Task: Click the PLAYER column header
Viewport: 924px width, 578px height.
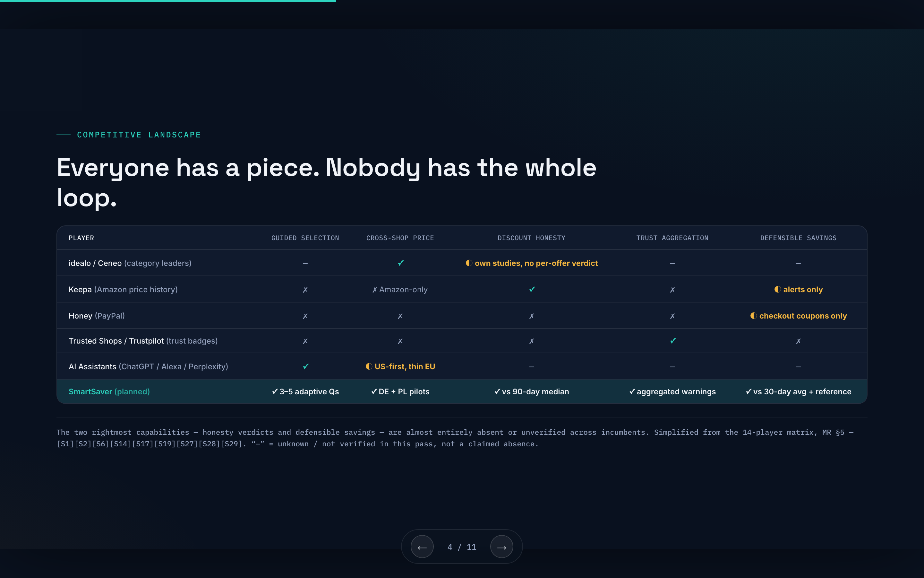Action: click(x=81, y=238)
